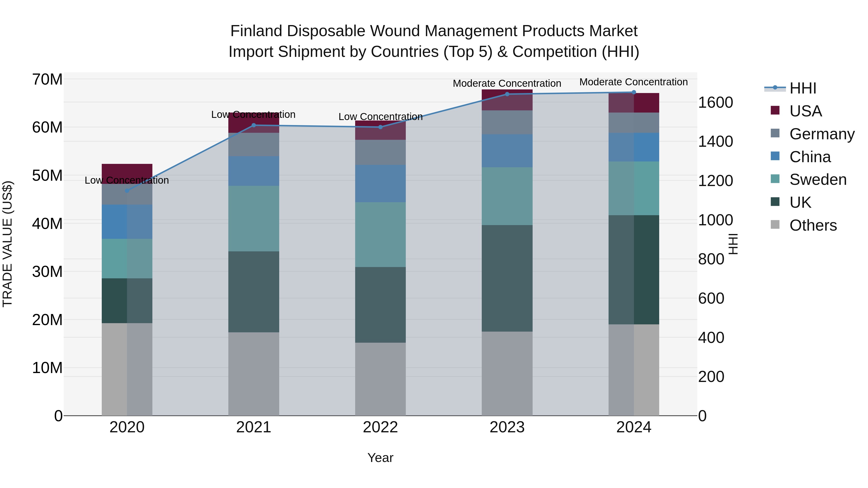Click the 2024 Others bar segment

(x=634, y=370)
